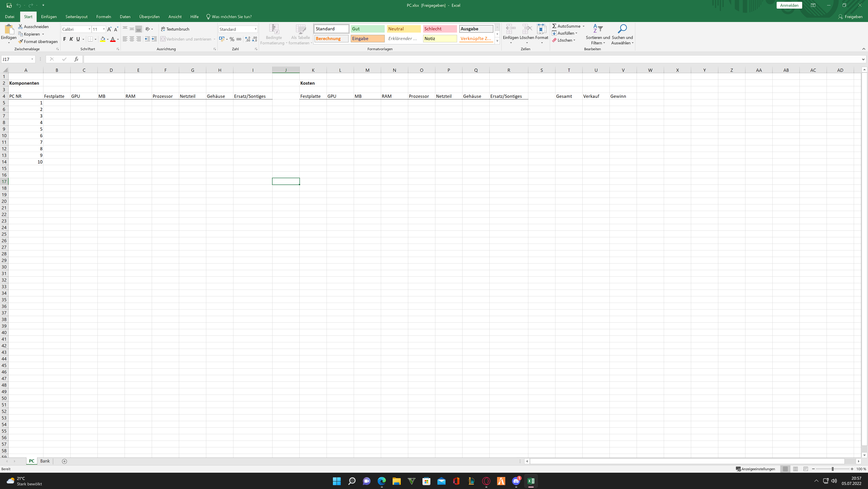Expand the Name Box dropdown arrow
Viewport: 868px width, 489px height.
[x=32, y=59]
